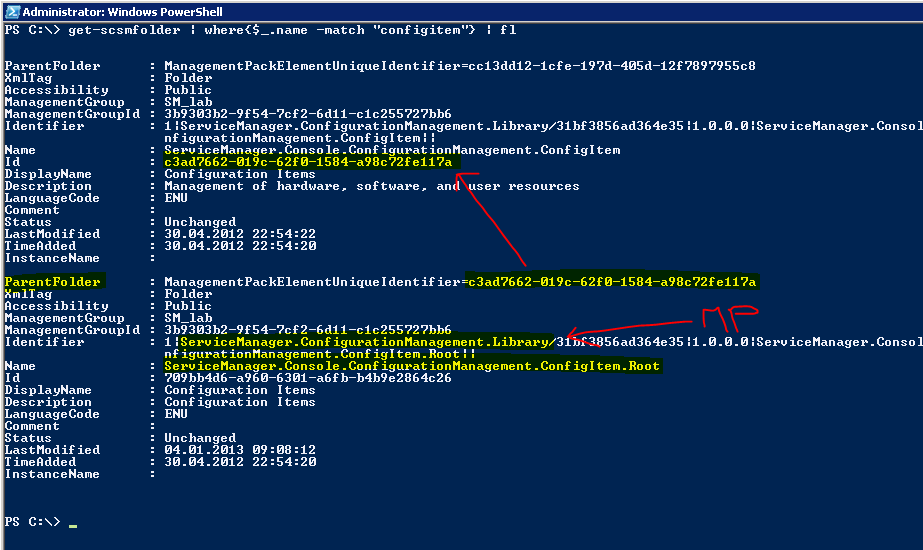Click the highlighted ConfigItem.Root name value
Image resolution: width=923 pixels, height=550 pixels.
click(412, 366)
